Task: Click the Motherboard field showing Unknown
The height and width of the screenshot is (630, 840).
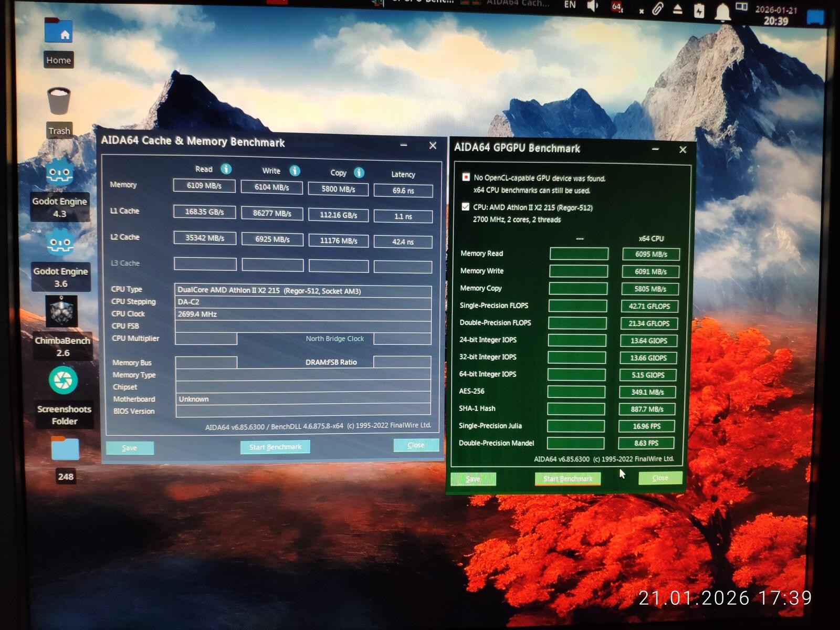Action: click(x=303, y=399)
